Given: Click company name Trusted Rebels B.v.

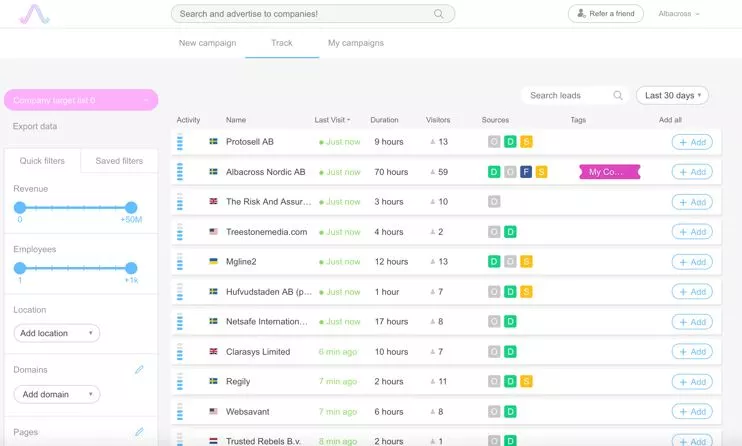Looking at the screenshot, I should 263,441.
